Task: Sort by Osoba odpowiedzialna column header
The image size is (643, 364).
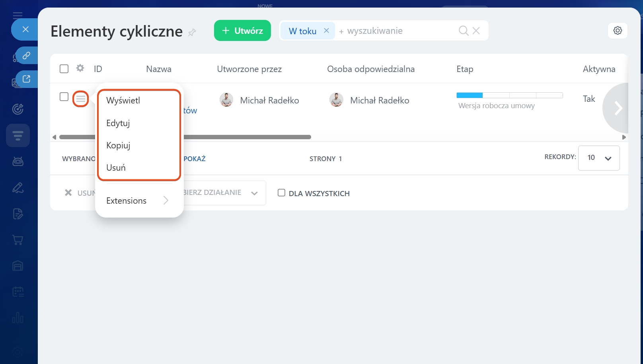Action: click(x=371, y=69)
